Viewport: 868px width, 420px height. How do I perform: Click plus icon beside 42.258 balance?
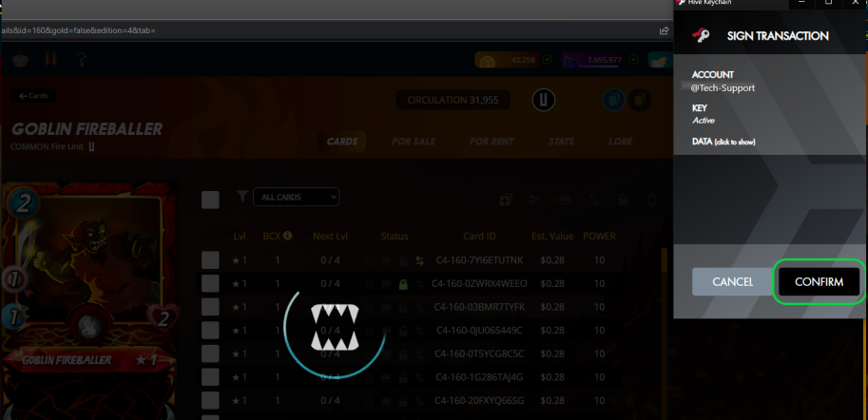point(547,60)
